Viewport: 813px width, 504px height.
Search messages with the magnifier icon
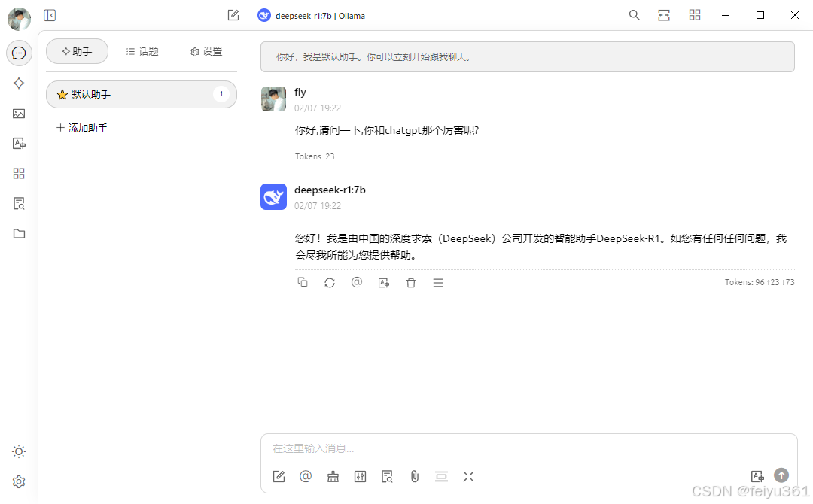634,15
